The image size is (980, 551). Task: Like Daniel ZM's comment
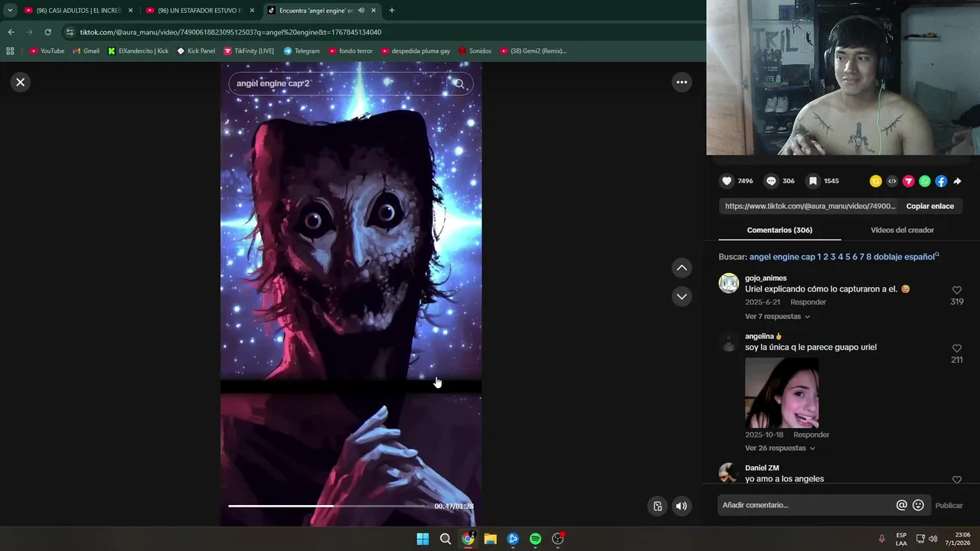pyautogui.click(x=956, y=480)
